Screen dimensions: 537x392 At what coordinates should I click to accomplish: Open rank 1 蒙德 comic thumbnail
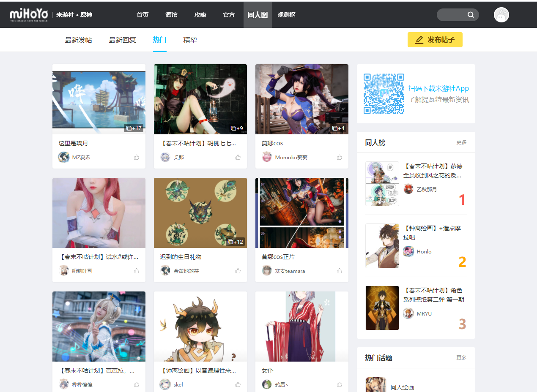tap(382, 184)
